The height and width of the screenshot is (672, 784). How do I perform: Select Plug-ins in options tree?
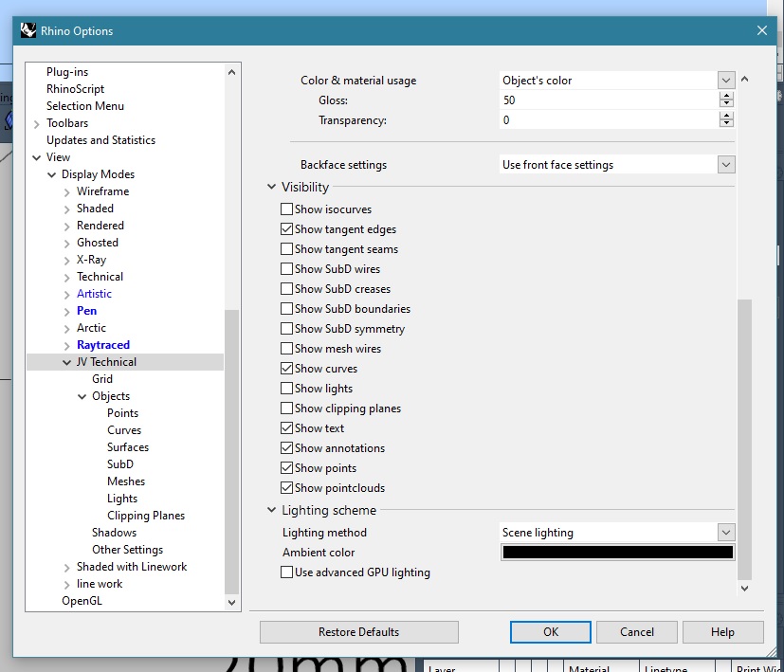pos(67,72)
